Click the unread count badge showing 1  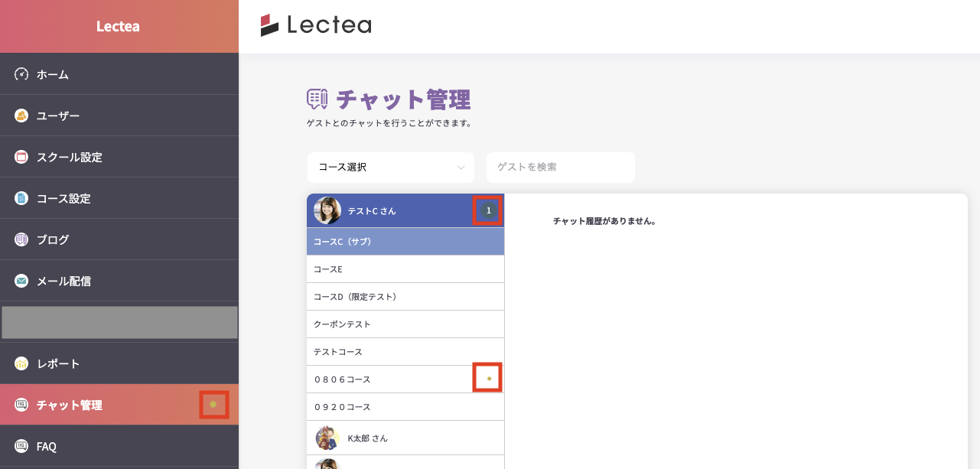click(488, 210)
